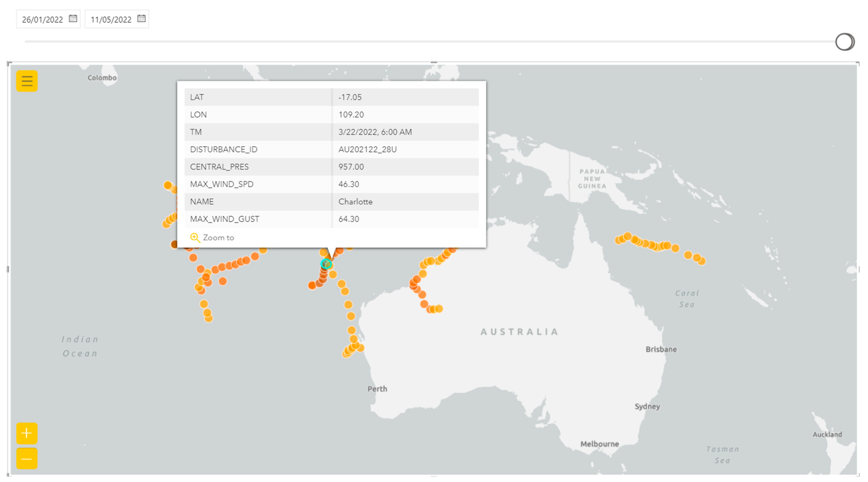Click the zoom out minus button
Image resolution: width=868 pixels, height=482 pixels.
tap(27, 458)
